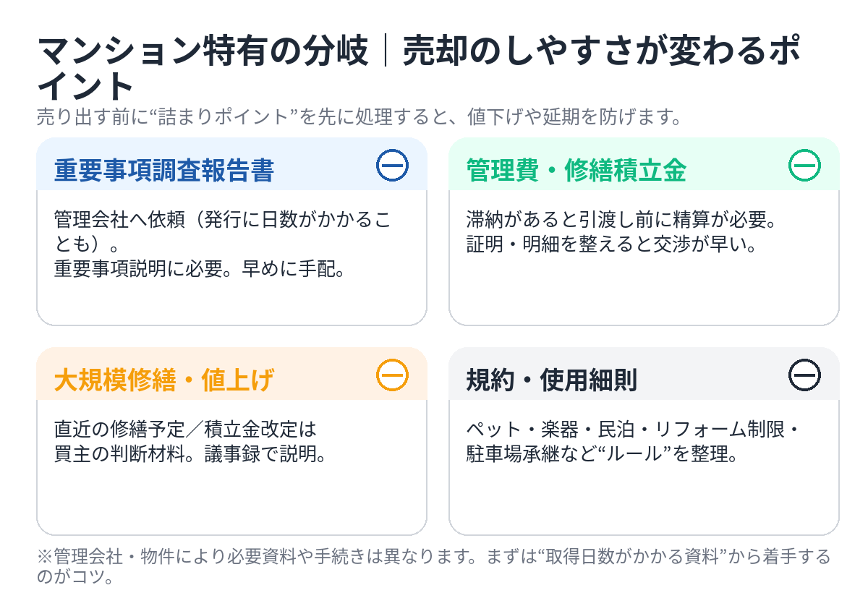Select the 重要事項調査報告書 section heading
Image resolution: width=868 pixels, height=593 pixels.
click(164, 171)
